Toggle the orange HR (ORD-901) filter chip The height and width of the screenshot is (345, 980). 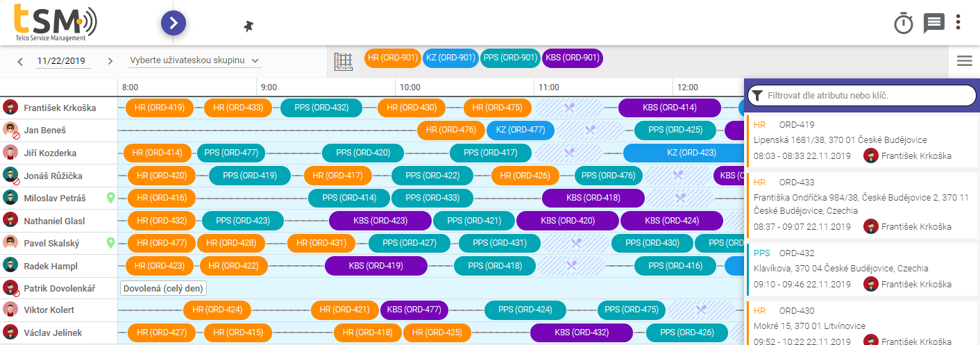392,58
